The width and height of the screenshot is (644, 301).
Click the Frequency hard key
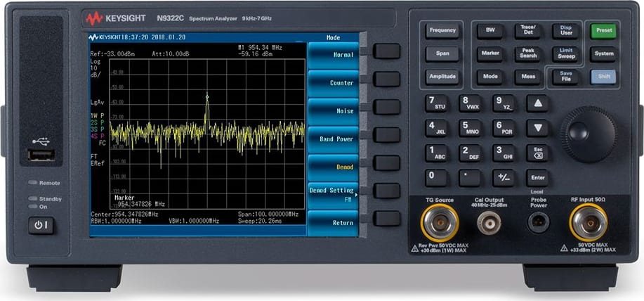pyautogui.click(x=442, y=31)
